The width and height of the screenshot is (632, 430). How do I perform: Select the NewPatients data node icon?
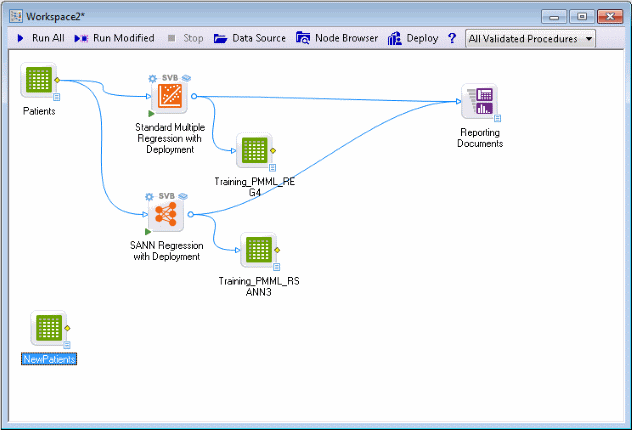pyautogui.click(x=49, y=328)
